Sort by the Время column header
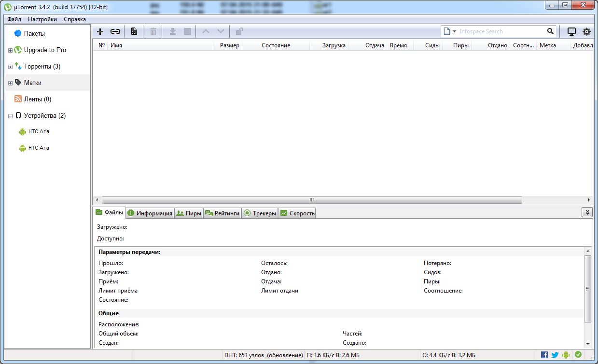Viewport: 598px width, 364px height. click(x=400, y=45)
